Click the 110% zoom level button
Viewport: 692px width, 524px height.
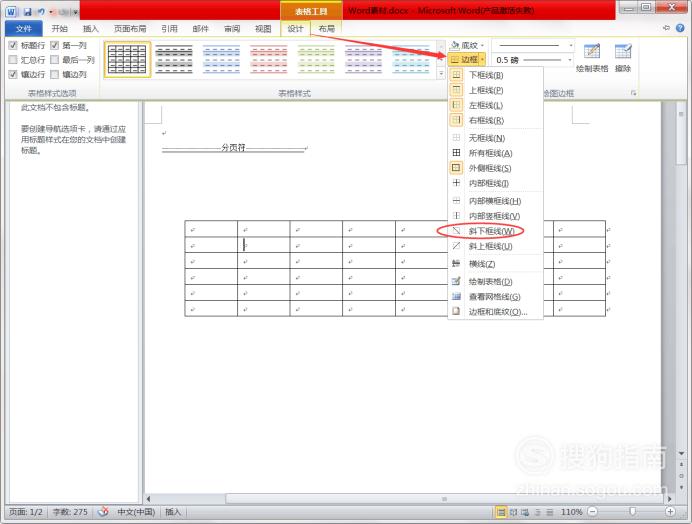572,512
